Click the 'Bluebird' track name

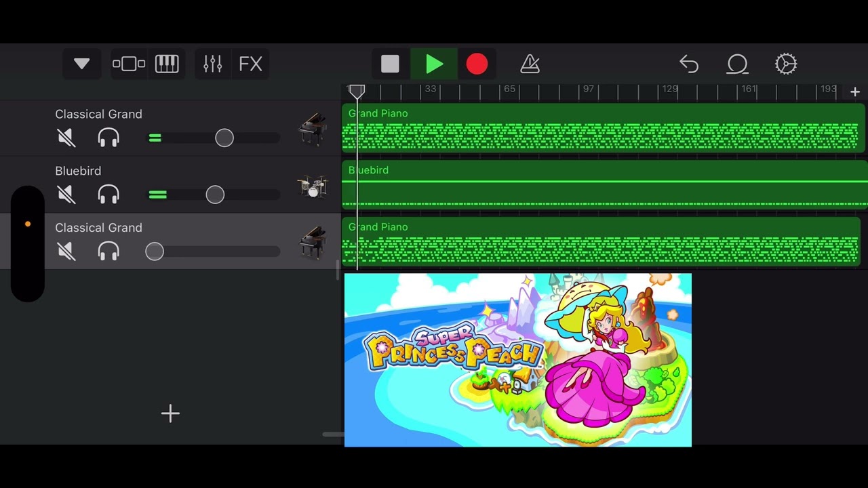(78, 171)
